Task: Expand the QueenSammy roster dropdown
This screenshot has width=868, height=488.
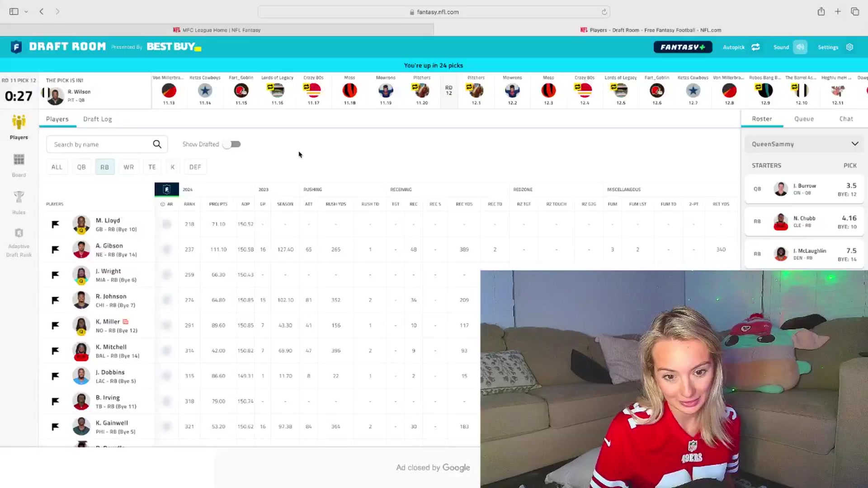Action: click(805, 144)
